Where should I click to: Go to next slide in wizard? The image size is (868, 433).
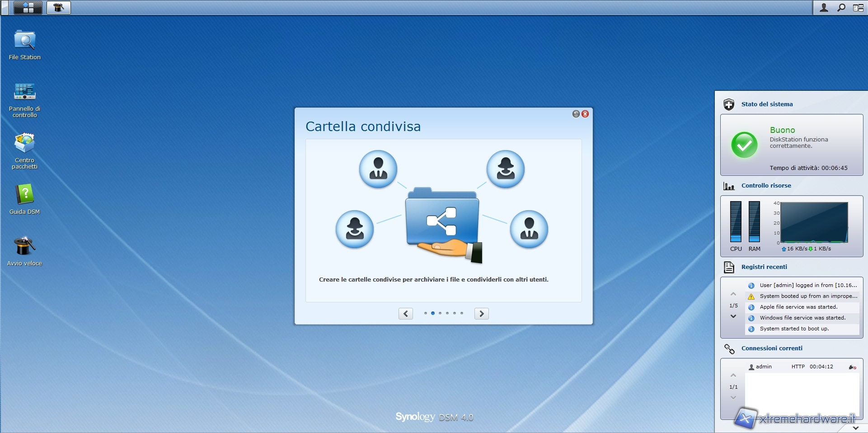tap(482, 314)
